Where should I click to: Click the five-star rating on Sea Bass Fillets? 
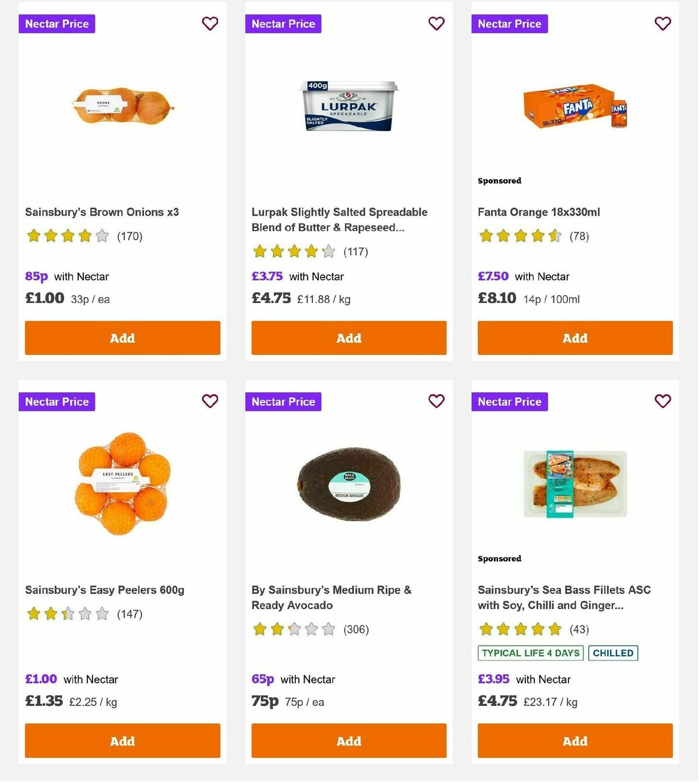[x=520, y=630]
